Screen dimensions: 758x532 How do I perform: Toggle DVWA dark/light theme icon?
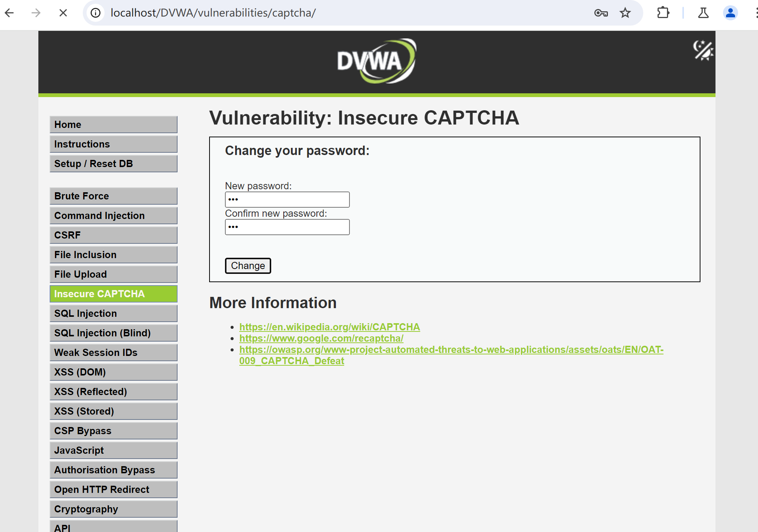[x=703, y=50]
